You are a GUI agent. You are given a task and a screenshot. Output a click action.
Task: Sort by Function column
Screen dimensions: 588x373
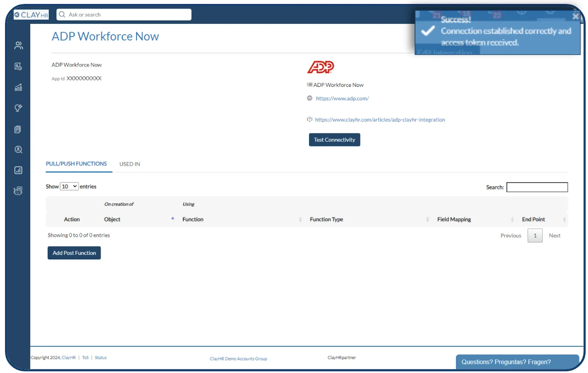coord(241,219)
